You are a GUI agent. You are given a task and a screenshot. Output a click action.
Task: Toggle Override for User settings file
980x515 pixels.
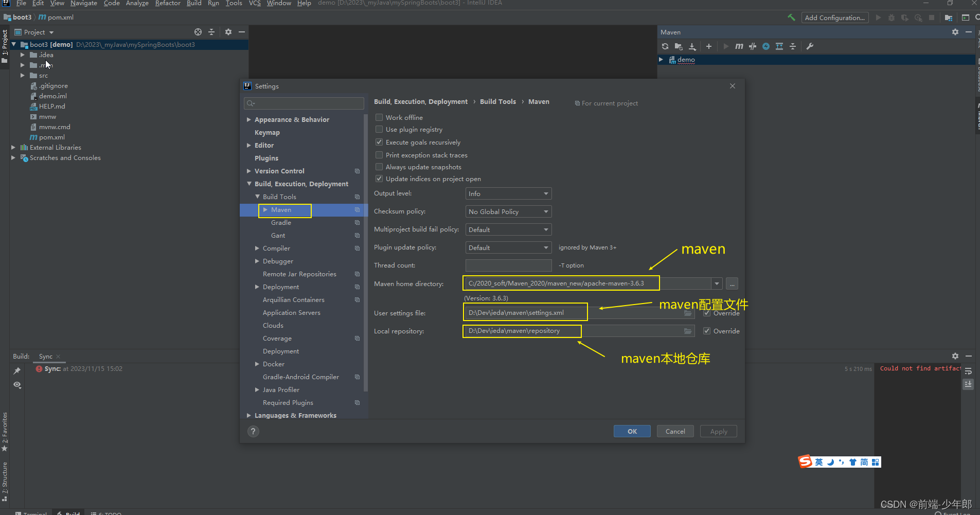[x=707, y=313]
